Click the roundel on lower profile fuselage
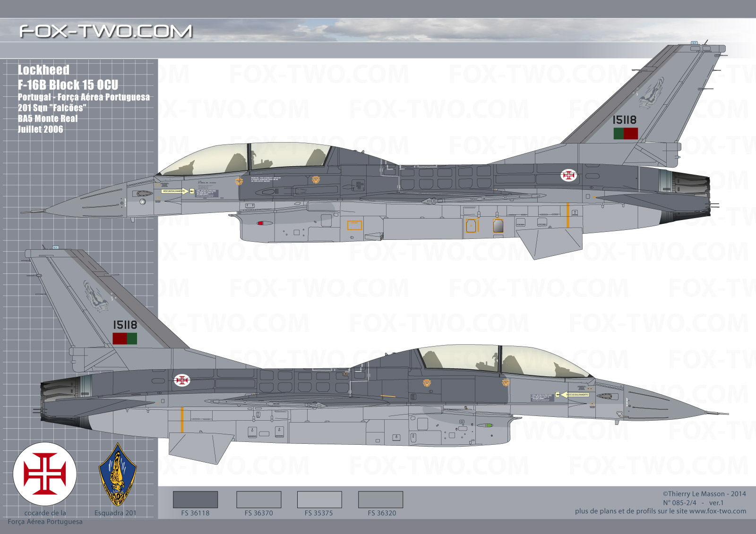The width and height of the screenshot is (756, 534). click(x=182, y=380)
